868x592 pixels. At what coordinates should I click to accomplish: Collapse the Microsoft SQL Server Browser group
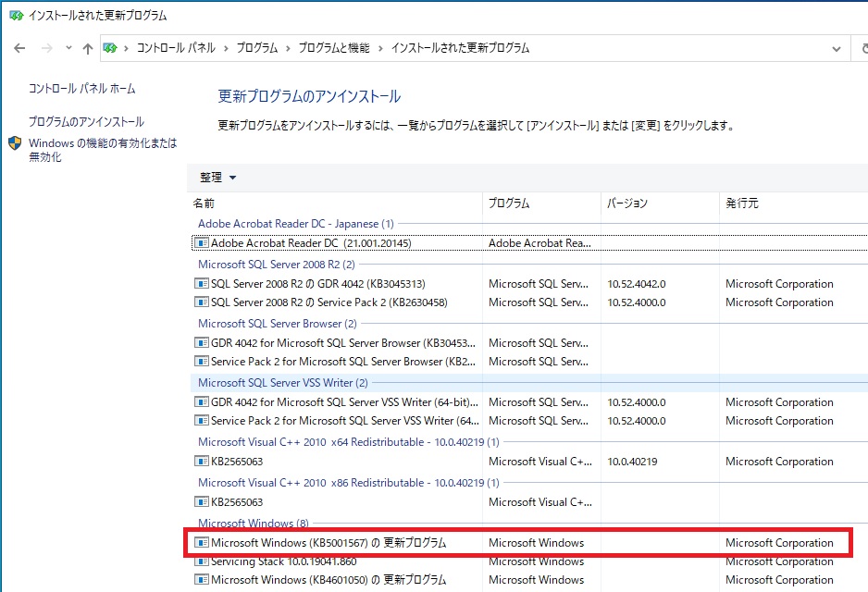(278, 324)
